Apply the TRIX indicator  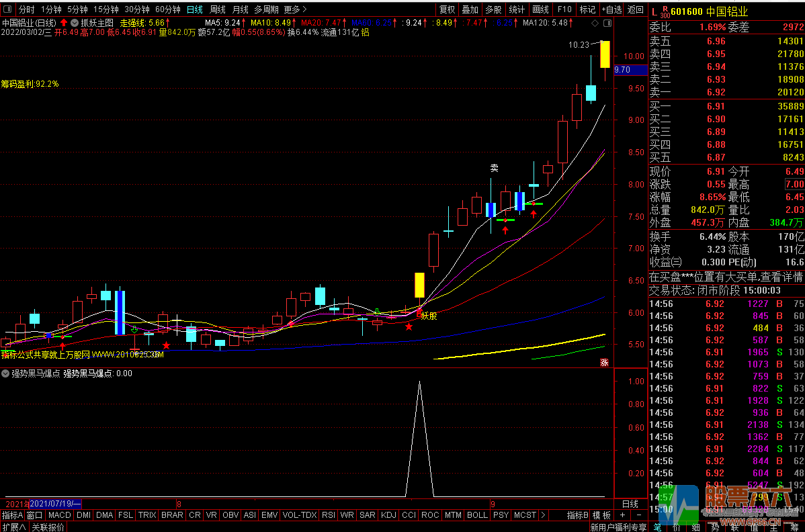click(147, 515)
